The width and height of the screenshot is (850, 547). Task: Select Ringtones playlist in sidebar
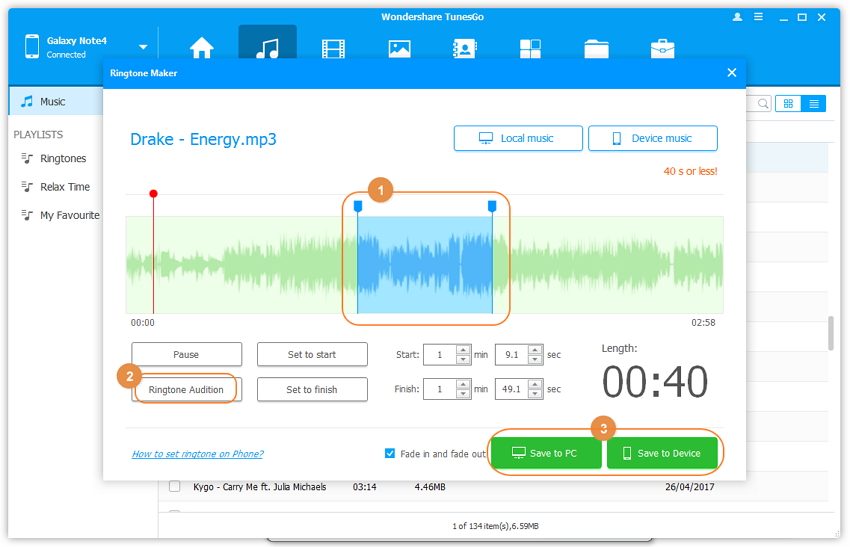[63, 159]
